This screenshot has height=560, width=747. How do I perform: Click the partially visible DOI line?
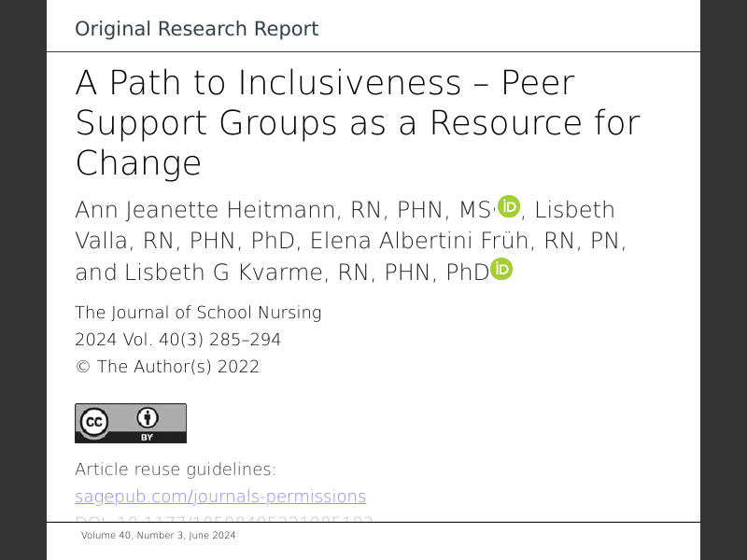coord(224,518)
